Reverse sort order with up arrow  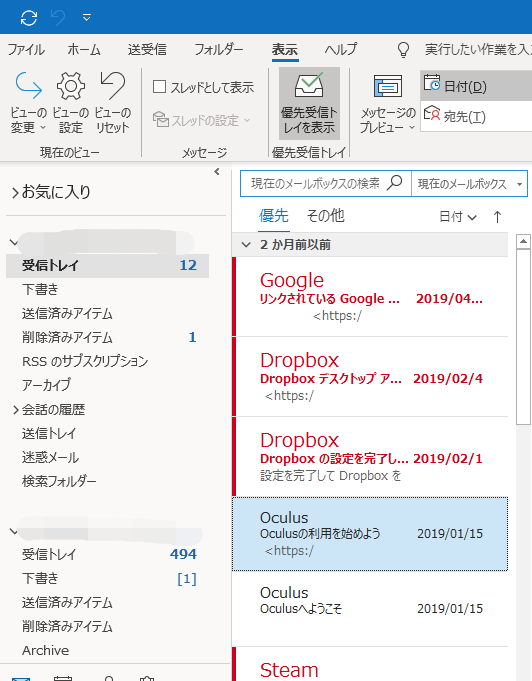click(497, 217)
